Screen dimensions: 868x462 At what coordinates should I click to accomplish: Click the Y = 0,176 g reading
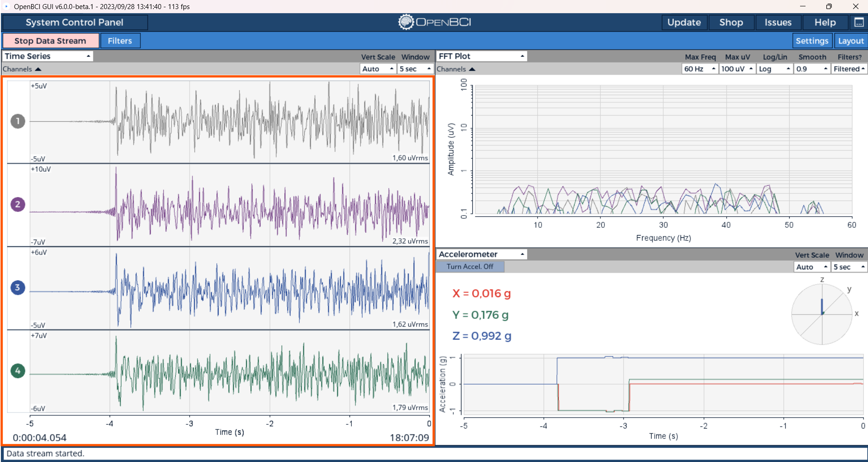pyautogui.click(x=480, y=315)
